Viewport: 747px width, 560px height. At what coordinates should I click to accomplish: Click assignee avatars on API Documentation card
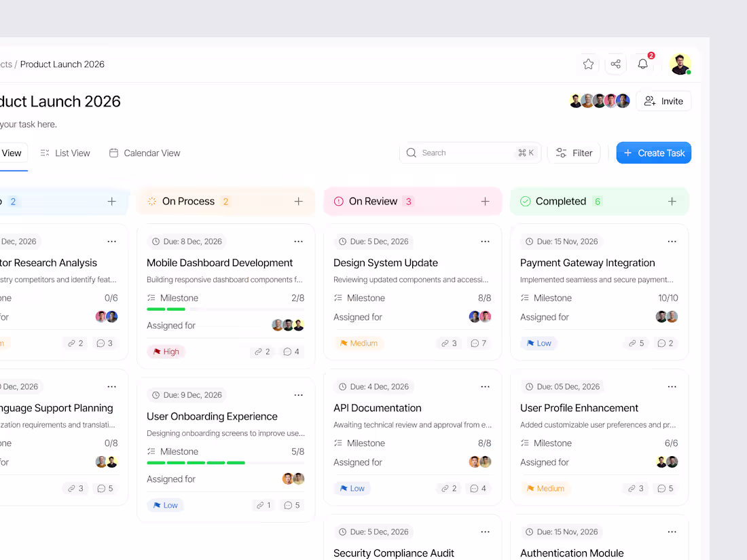pyautogui.click(x=479, y=462)
